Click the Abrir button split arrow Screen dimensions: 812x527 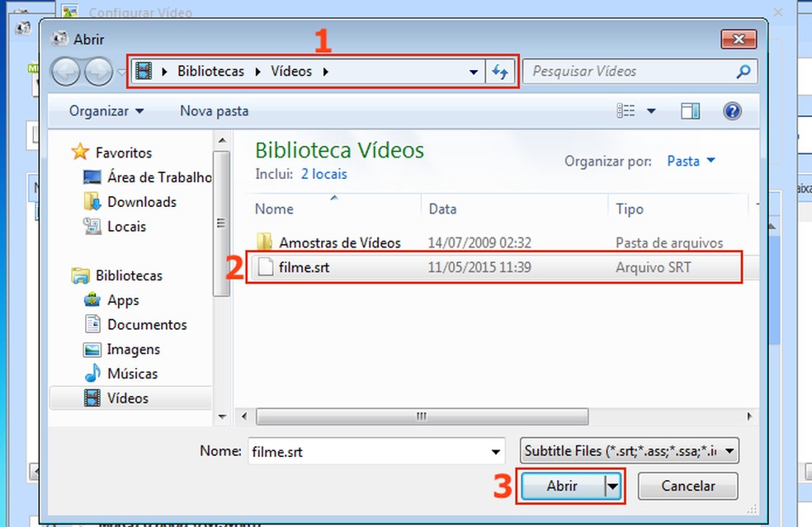click(612, 486)
